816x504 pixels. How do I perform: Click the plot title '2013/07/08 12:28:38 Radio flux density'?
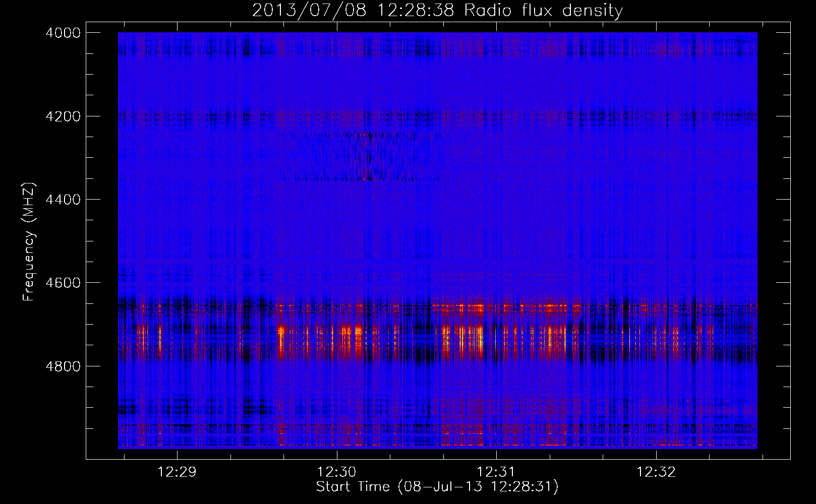pyautogui.click(x=437, y=11)
